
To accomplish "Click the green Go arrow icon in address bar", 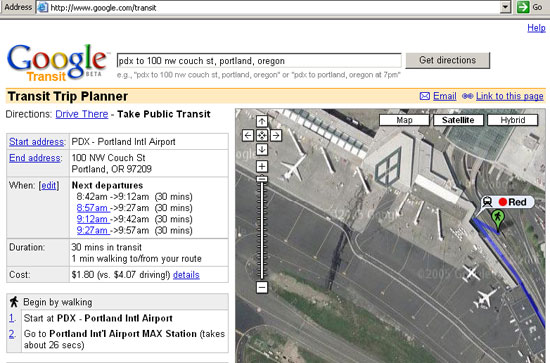I will coord(523,7).
